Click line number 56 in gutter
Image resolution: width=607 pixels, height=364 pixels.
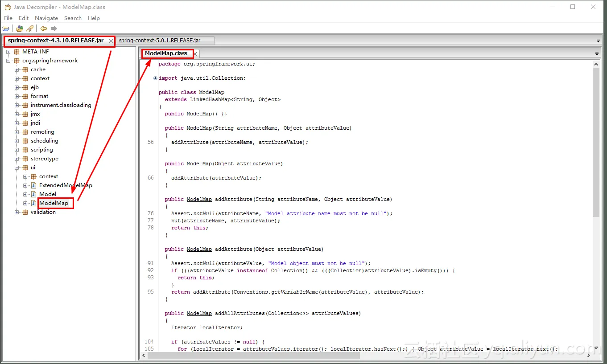(150, 142)
